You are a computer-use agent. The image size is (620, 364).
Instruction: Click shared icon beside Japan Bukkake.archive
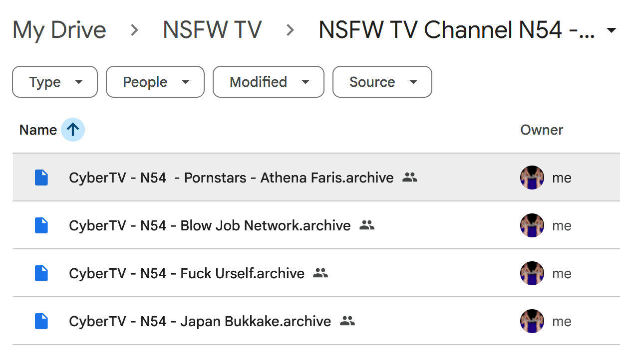tap(347, 321)
